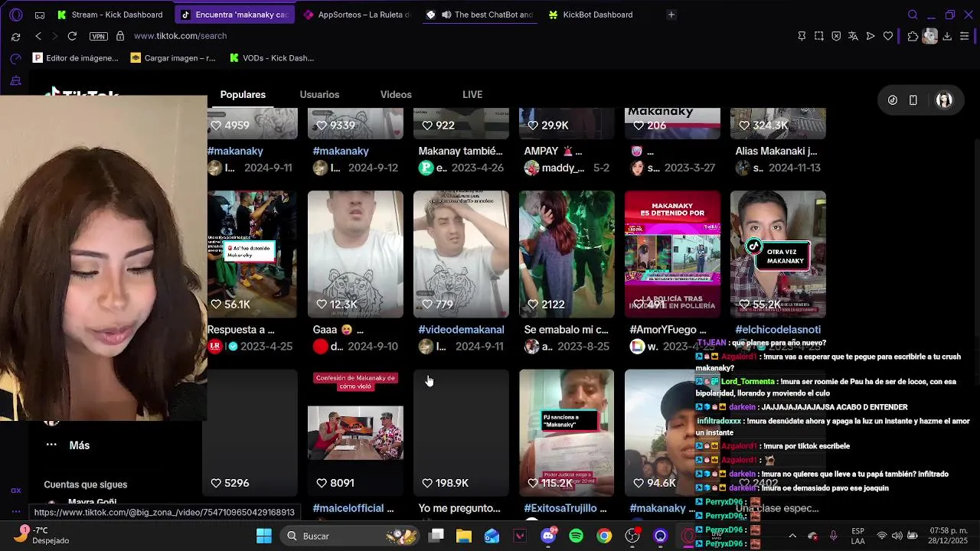Switch to Stream - Kick Dashboard tab
This screenshot has height=551, width=980.
coord(109,15)
